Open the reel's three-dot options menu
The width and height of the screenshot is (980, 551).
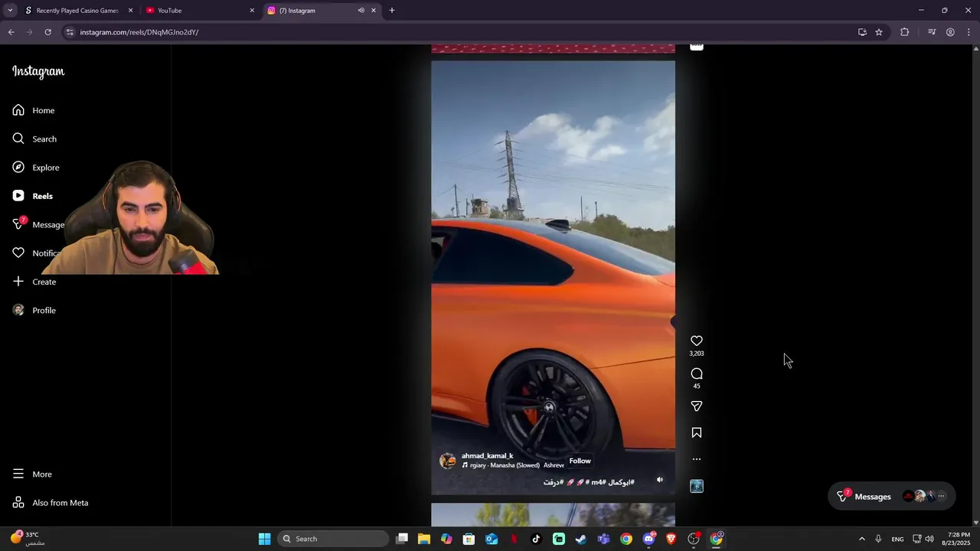696,459
